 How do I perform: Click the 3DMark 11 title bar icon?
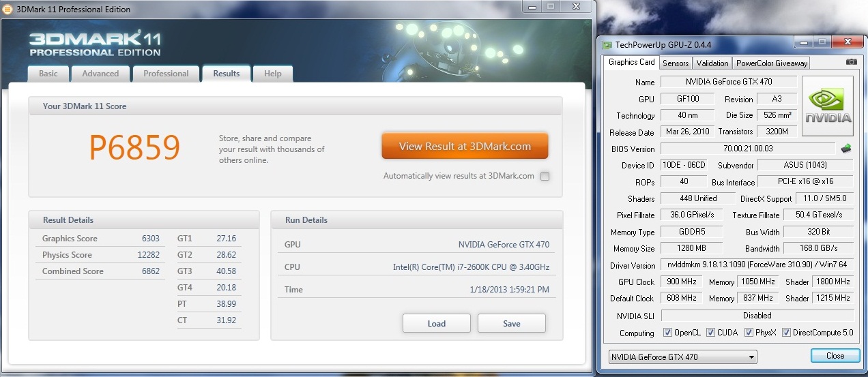click(x=7, y=10)
